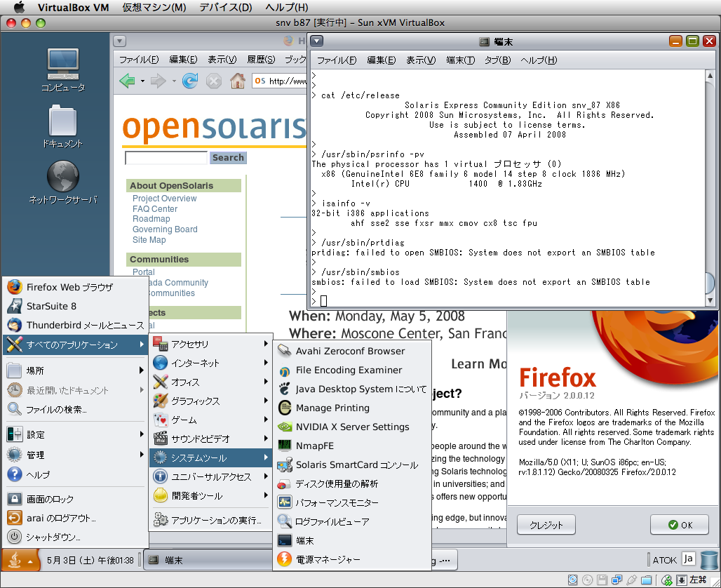Expand ゲーム submenu
721x588 pixels.
click(x=211, y=420)
